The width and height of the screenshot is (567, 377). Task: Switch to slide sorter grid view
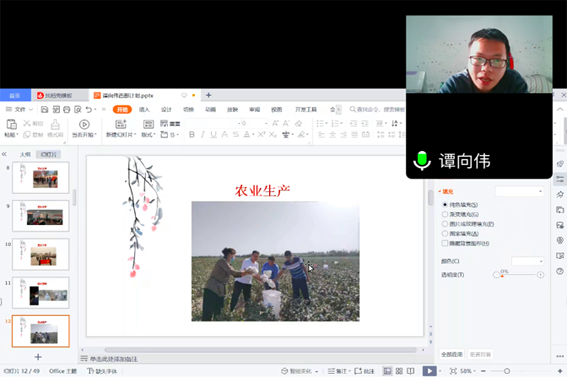coord(399,371)
